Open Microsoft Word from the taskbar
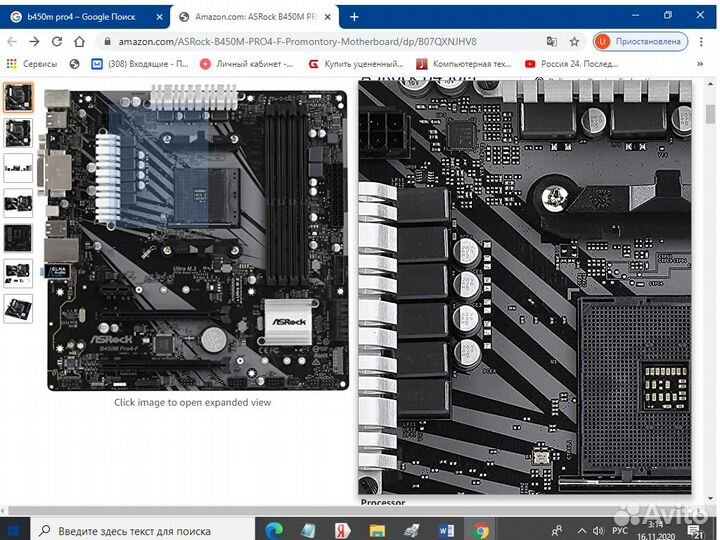The height and width of the screenshot is (540, 720). (446, 530)
